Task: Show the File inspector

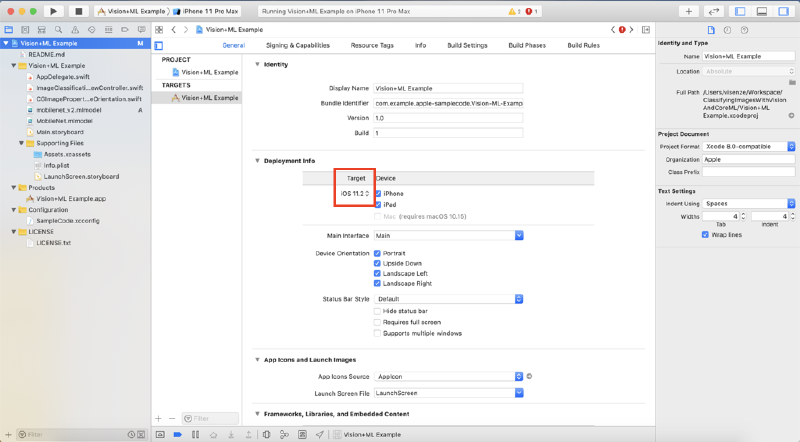Action: [711, 30]
